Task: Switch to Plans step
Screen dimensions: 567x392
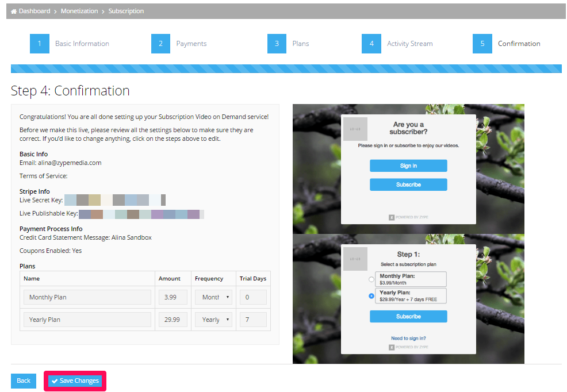Action: [301, 44]
